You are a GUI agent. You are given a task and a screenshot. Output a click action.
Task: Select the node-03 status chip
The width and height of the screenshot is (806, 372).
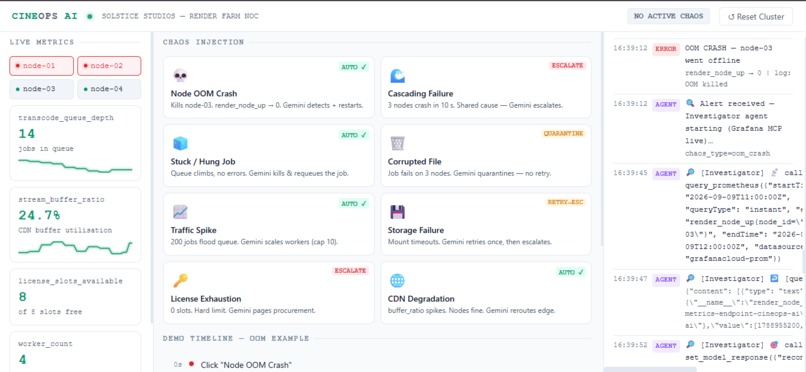42,89
